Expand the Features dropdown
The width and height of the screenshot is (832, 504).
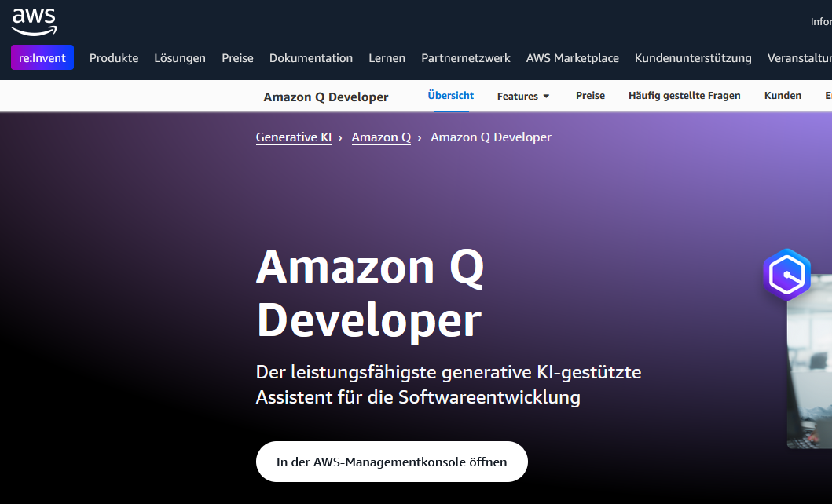(523, 96)
